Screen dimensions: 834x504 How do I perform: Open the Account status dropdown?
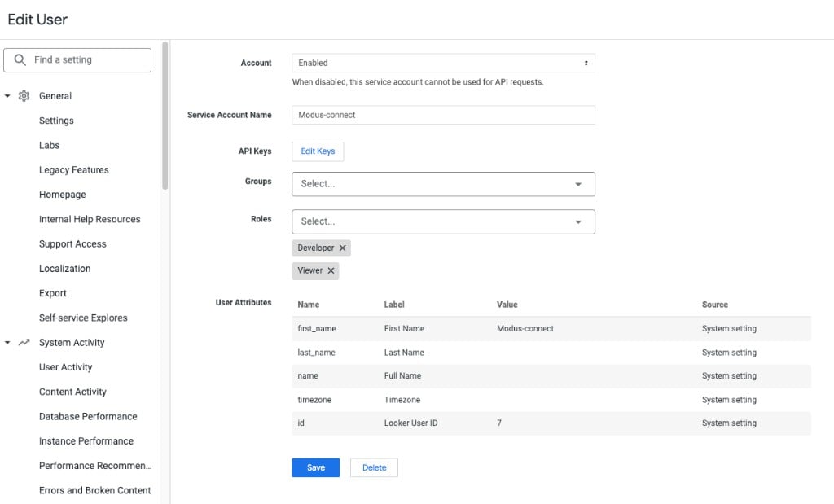click(x=443, y=63)
